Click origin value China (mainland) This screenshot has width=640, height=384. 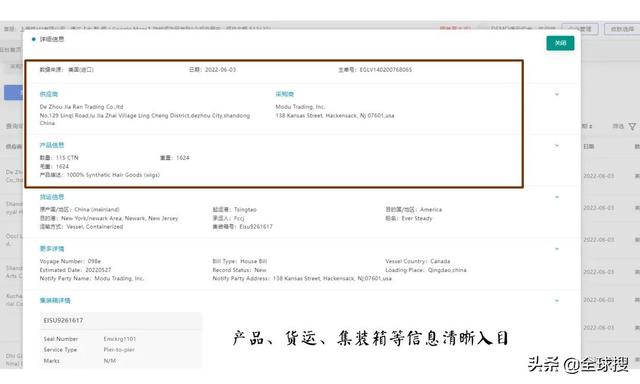[97, 210]
